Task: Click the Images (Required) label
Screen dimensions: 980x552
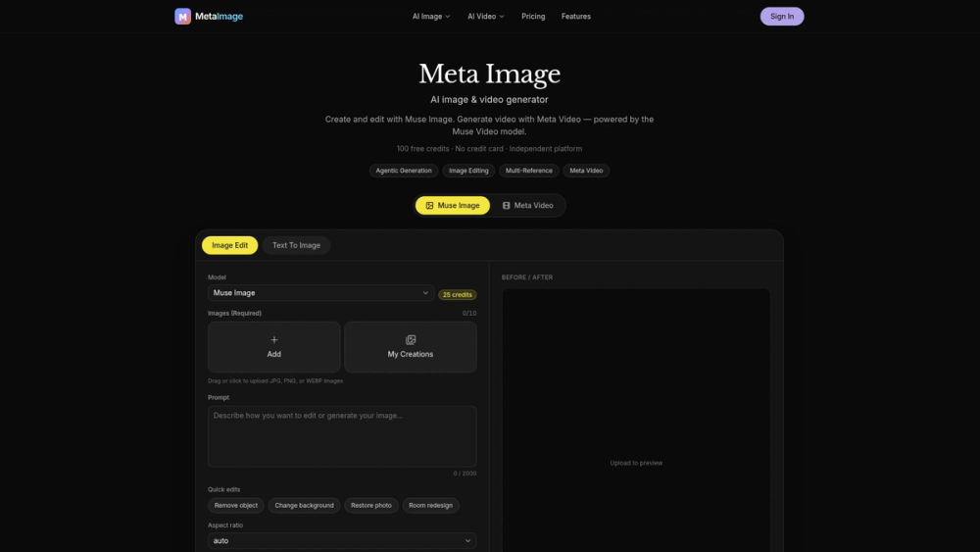Action: [234, 313]
